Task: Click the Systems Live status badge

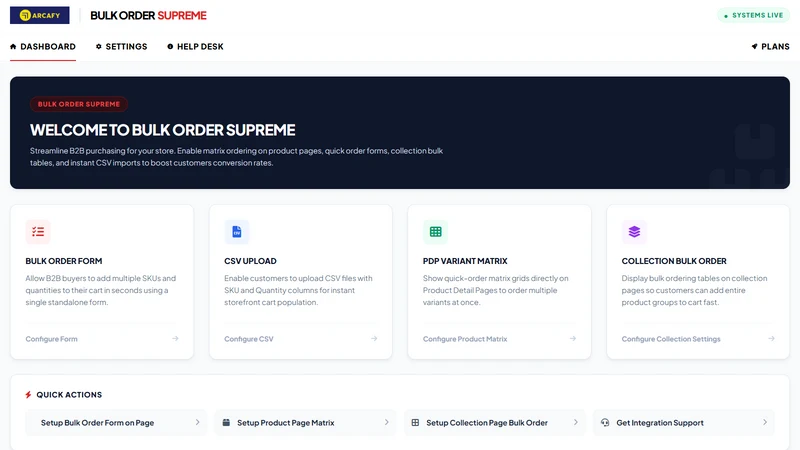Action: [x=754, y=15]
